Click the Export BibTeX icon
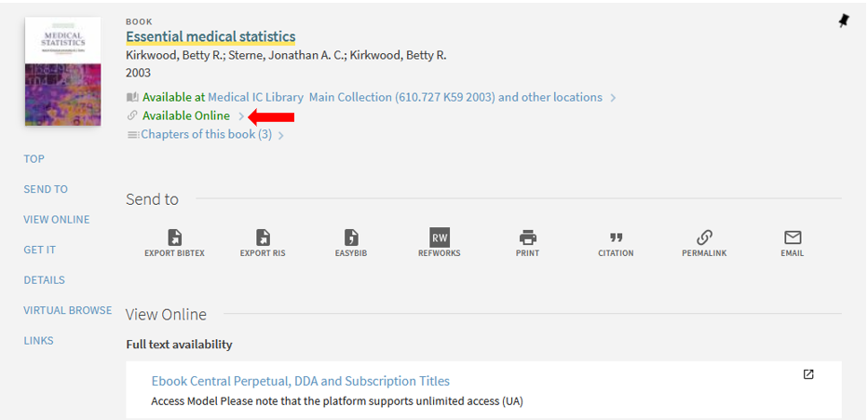Viewport: 868px width, 420px height. click(x=175, y=237)
